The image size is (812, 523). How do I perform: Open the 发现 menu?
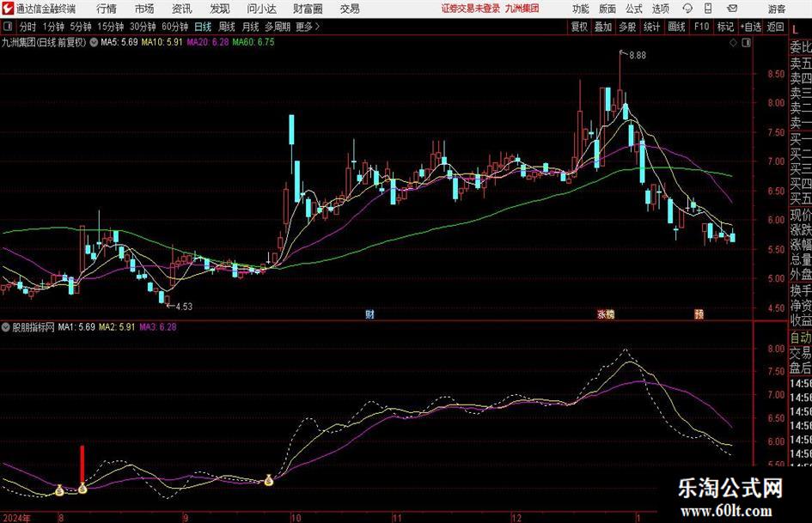point(220,9)
